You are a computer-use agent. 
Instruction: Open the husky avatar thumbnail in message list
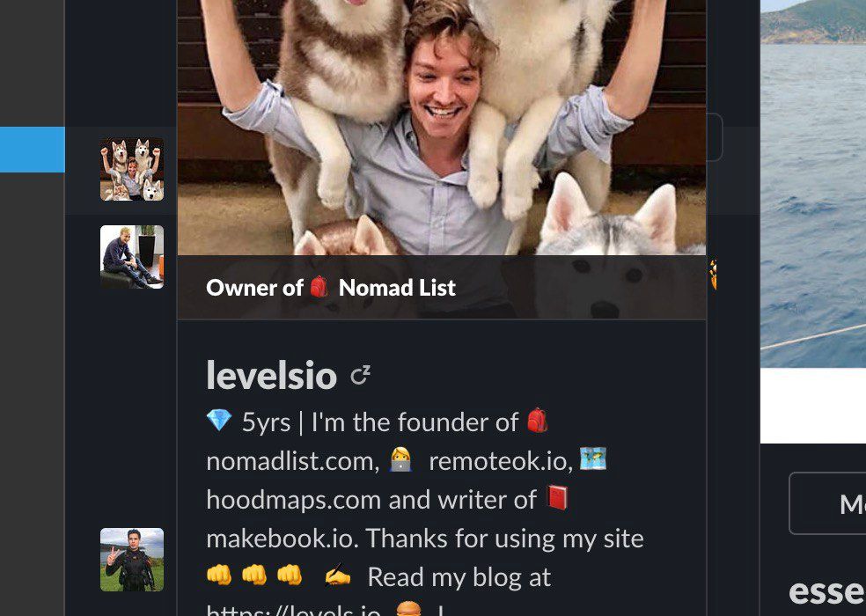(132, 169)
